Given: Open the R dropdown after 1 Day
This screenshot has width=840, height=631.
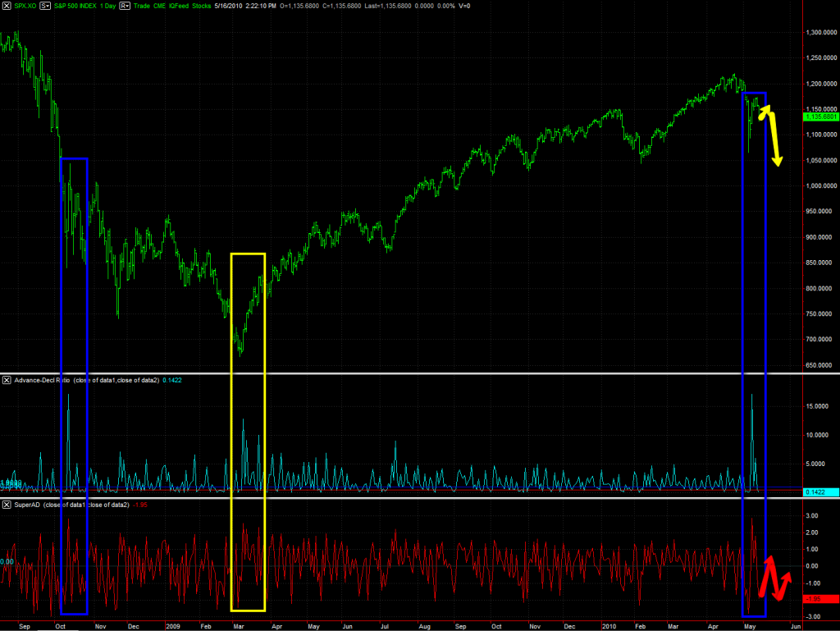Looking at the screenshot, I should pos(125,5).
